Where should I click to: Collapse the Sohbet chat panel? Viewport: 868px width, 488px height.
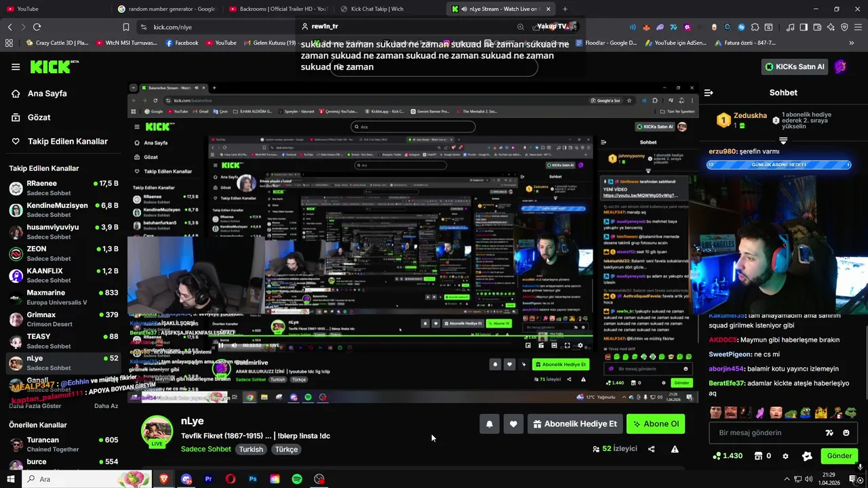pos(708,93)
